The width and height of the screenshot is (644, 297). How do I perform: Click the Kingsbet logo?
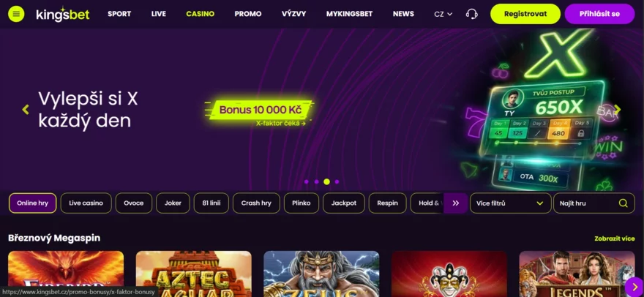pos(62,14)
